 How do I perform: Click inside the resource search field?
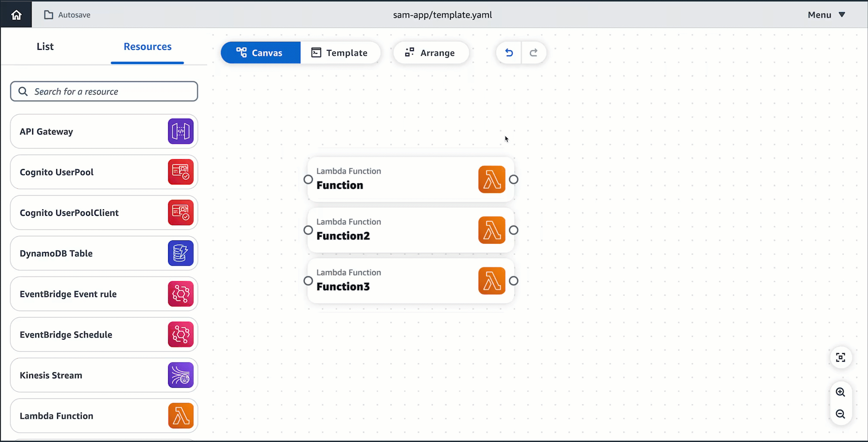pos(104,91)
